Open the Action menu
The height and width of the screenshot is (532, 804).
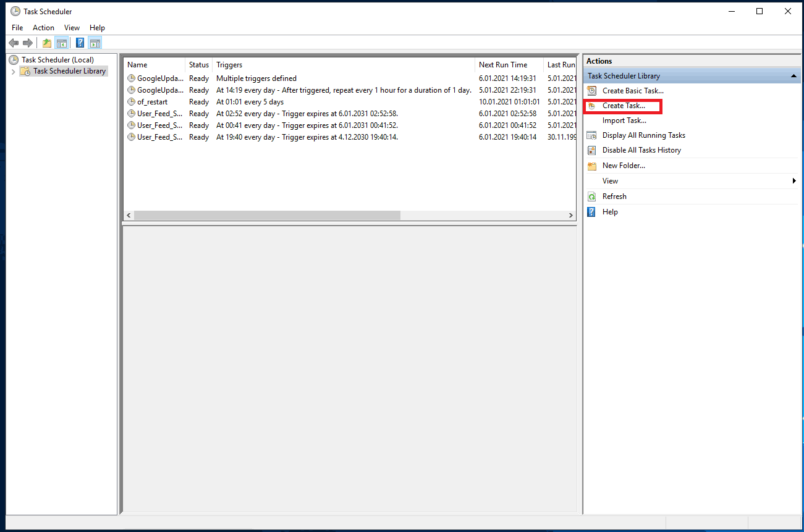(43, 28)
